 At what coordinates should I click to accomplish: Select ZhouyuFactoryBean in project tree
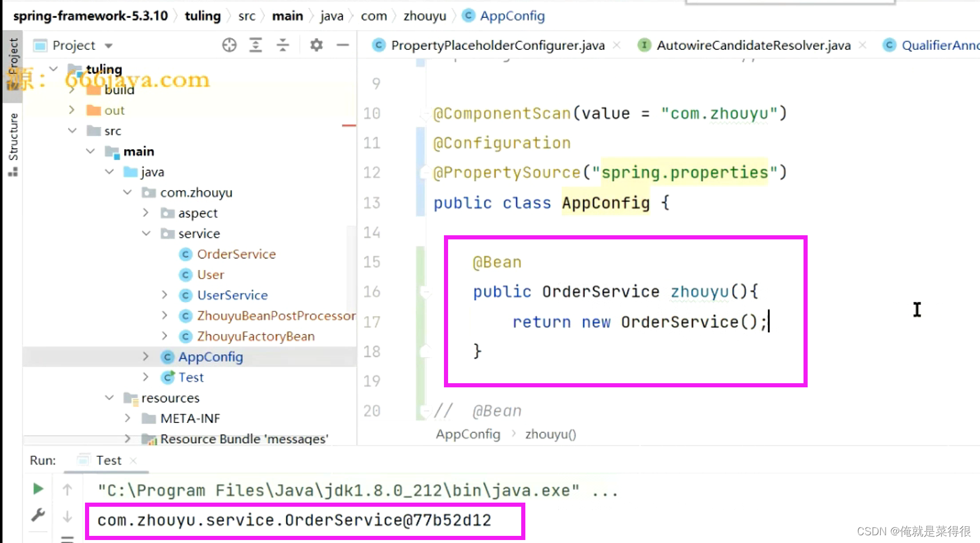[x=256, y=336]
